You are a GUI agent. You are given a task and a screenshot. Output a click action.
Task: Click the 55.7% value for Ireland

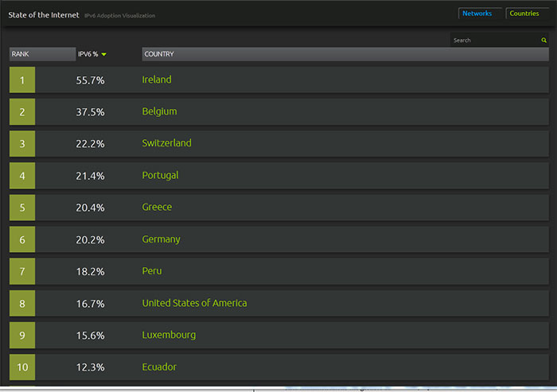pos(90,80)
